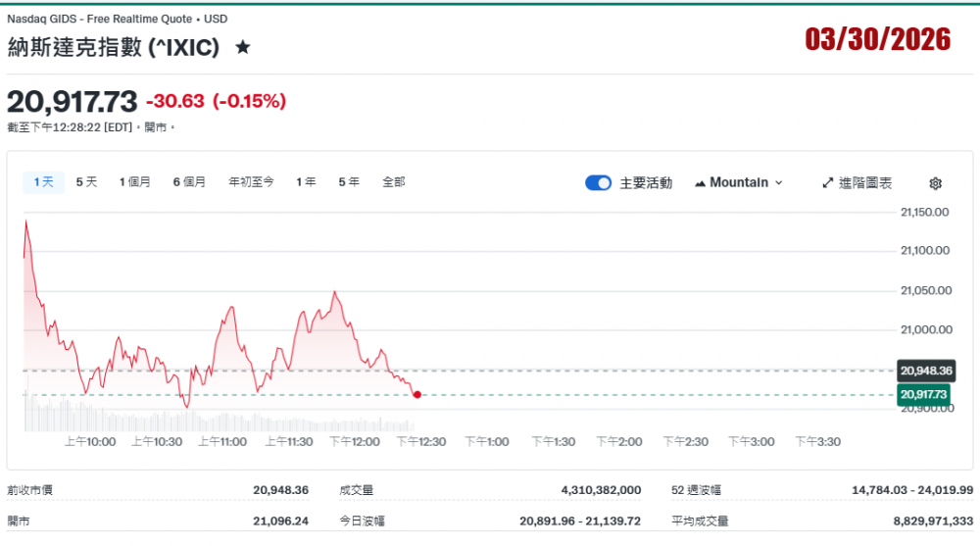Click the red current price dot on chart
The width and height of the screenshot is (980, 546).
[x=417, y=395]
